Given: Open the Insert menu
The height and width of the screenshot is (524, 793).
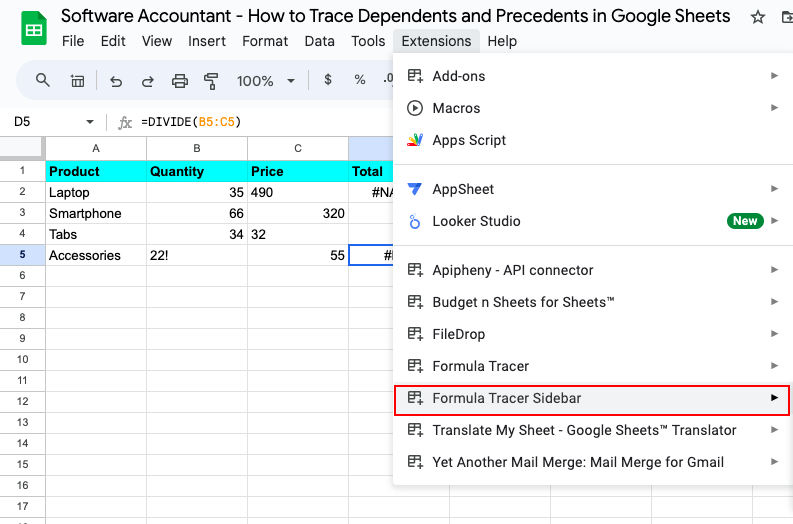Looking at the screenshot, I should (x=207, y=41).
